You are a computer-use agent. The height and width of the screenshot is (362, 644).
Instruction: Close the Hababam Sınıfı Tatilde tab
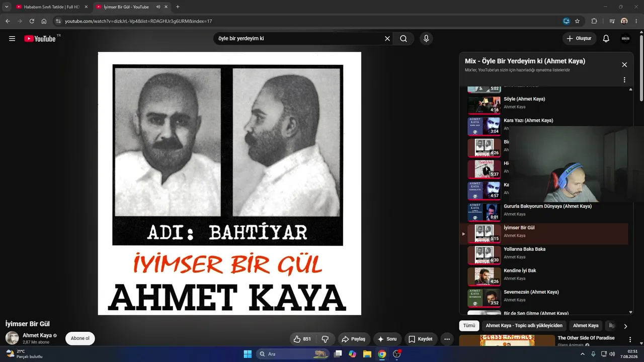[x=86, y=7]
